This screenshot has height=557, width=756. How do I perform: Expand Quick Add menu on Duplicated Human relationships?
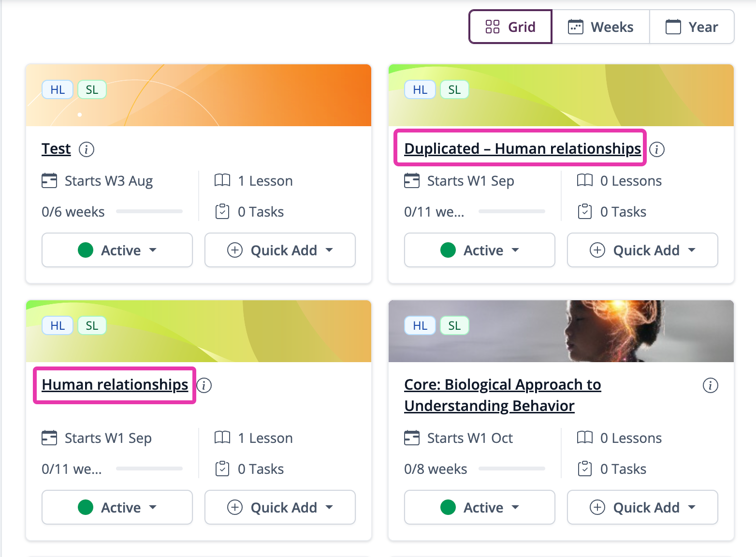pyautogui.click(x=642, y=250)
